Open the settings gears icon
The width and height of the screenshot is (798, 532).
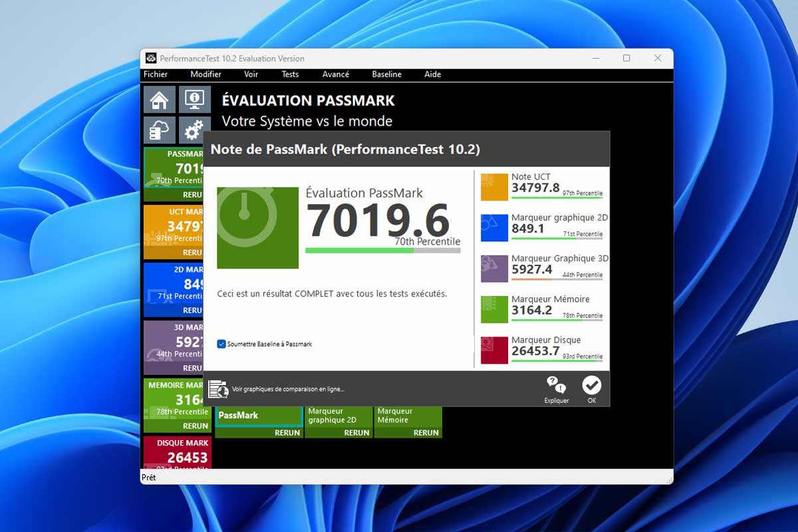pyautogui.click(x=195, y=130)
